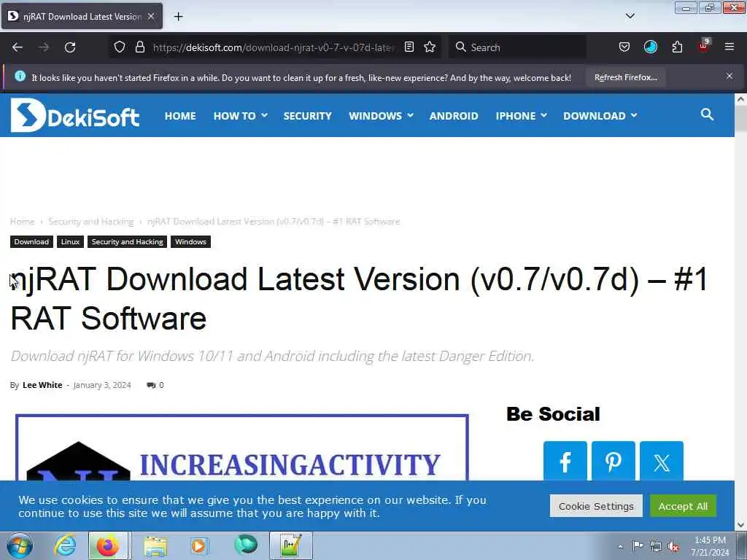The height and width of the screenshot is (560, 747).
Task: Dismiss the Firefox refresh notification bar
Action: click(x=729, y=76)
